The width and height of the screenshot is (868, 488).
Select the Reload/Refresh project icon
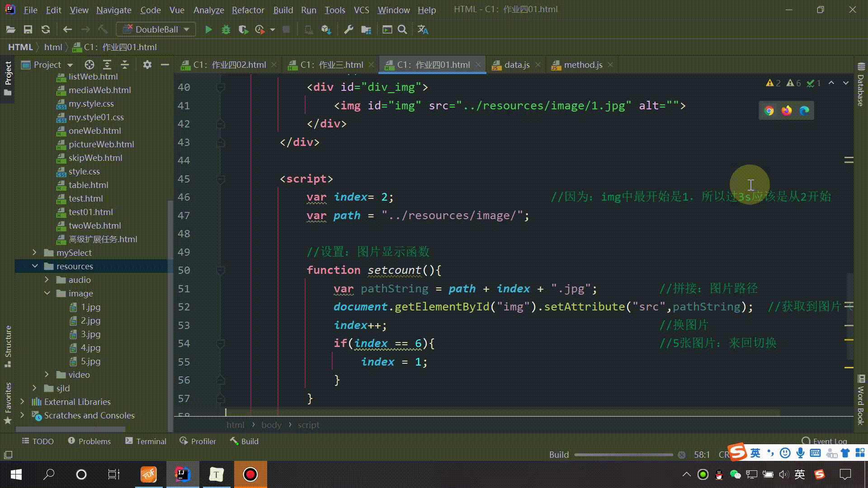tap(46, 29)
